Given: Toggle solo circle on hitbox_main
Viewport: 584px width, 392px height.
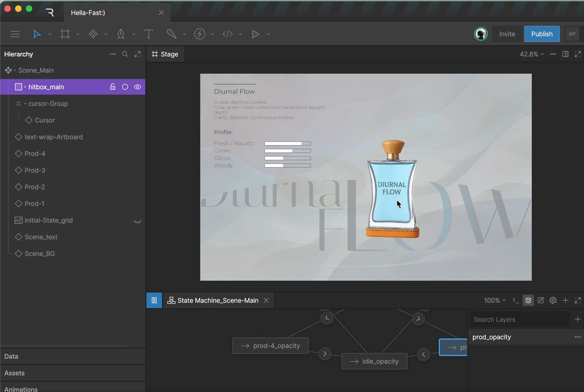Looking at the screenshot, I should 125,87.
